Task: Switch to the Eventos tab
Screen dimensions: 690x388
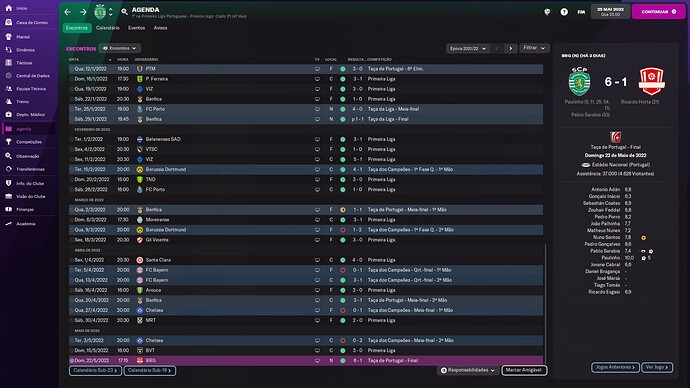Action: 136,28
